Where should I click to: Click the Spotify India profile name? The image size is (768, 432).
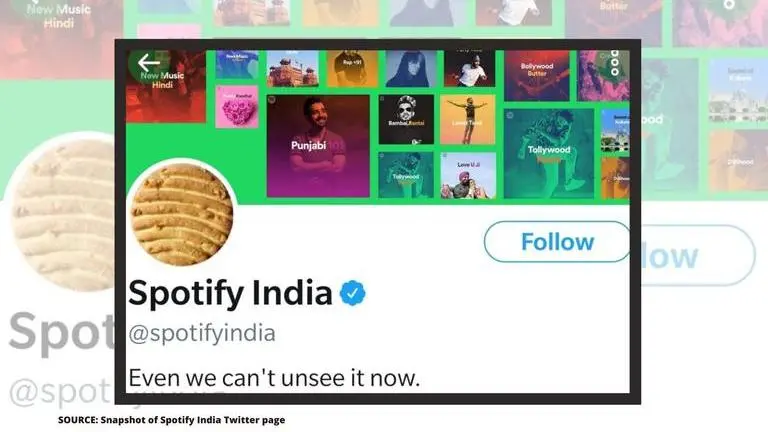click(x=230, y=293)
